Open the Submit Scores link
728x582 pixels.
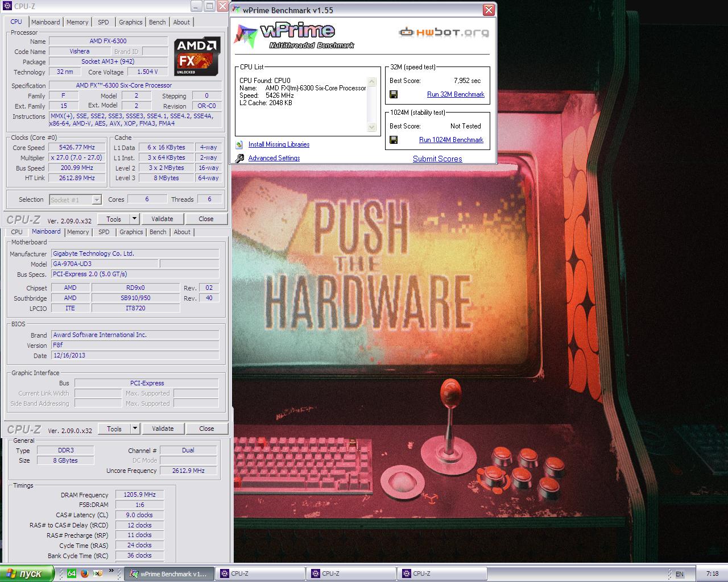point(437,159)
